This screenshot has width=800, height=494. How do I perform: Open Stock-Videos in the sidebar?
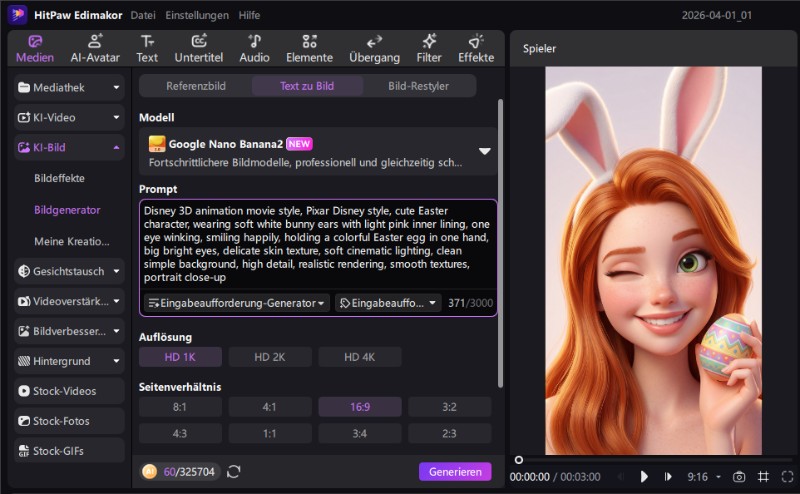coord(70,391)
